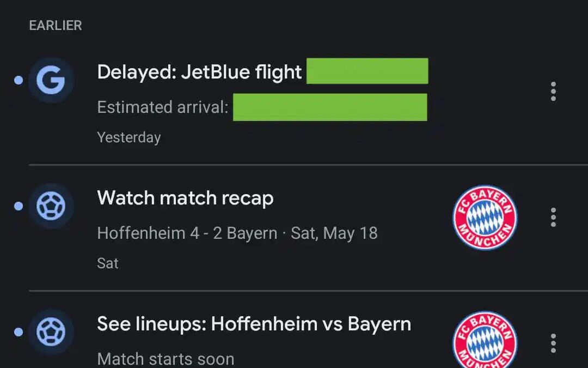The image size is (588, 368).
Task: Tap the Google G notification icon
Action: (51, 81)
